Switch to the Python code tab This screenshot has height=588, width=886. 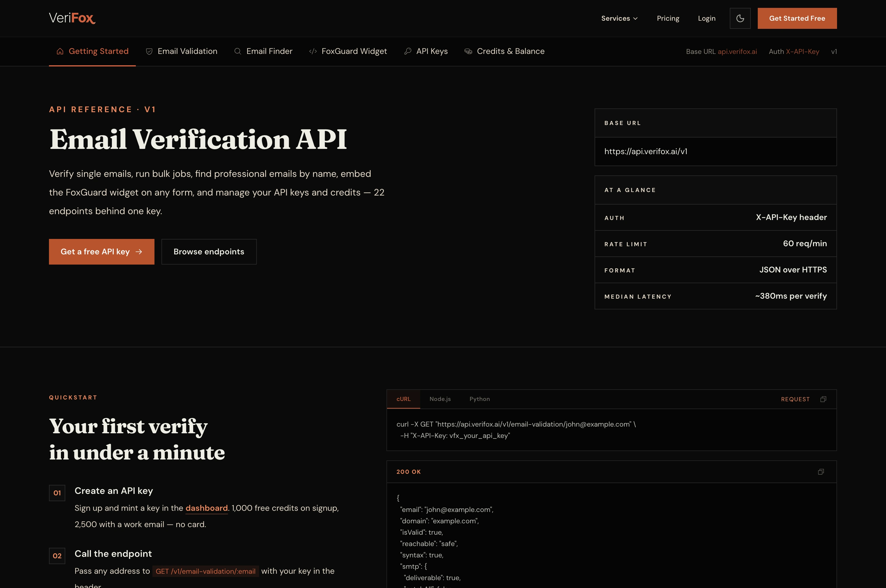479,399
